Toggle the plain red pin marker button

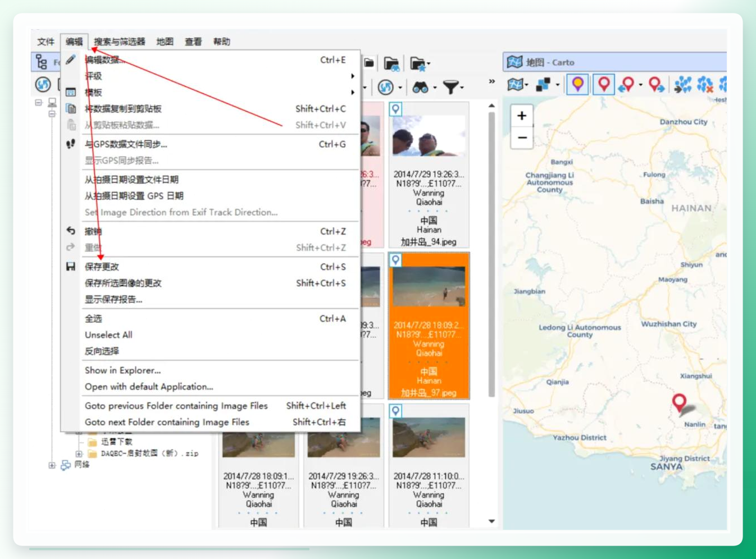[x=604, y=85]
